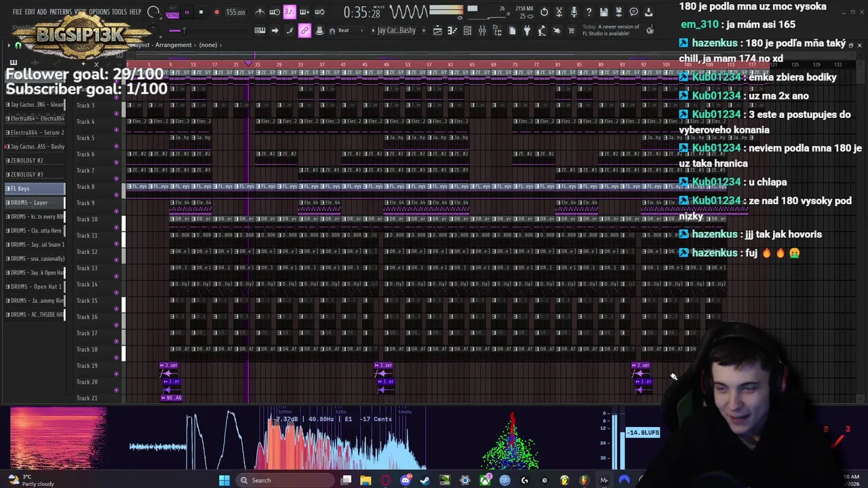Open the HELP menu
868x488 pixels.
135,12
